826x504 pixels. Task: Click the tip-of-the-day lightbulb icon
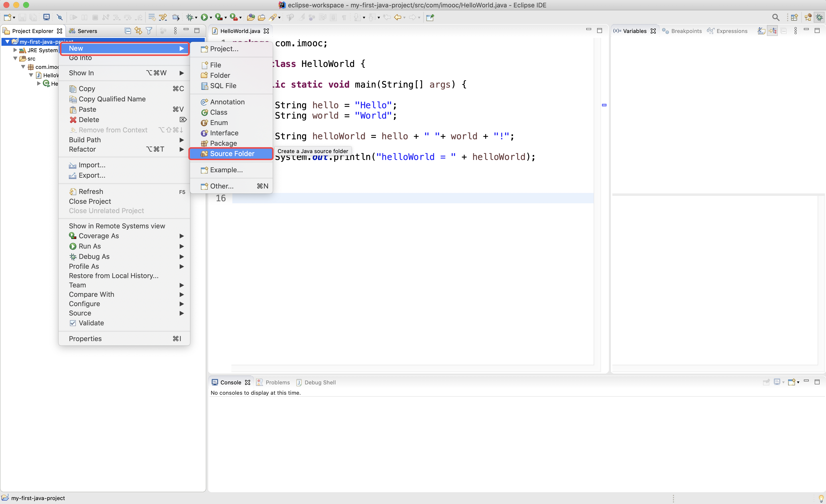[x=821, y=498]
